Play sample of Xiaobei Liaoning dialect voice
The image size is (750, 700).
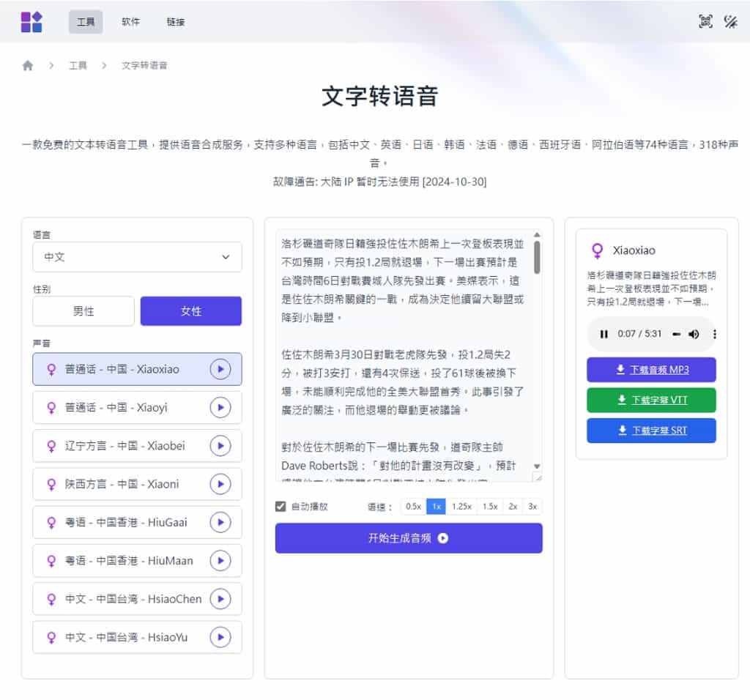click(x=220, y=446)
